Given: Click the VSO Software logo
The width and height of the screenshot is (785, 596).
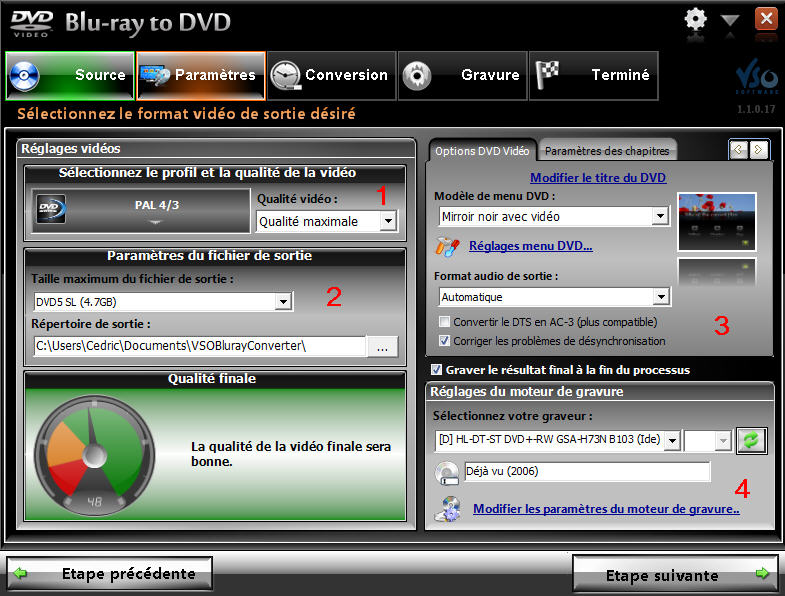Looking at the screenshot, I should coord(757,77).
